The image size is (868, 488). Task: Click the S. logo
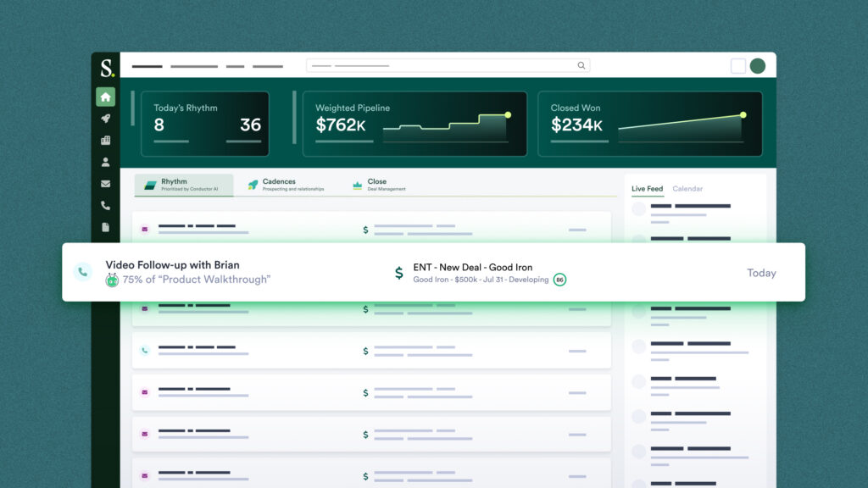(x=107, y=68)
